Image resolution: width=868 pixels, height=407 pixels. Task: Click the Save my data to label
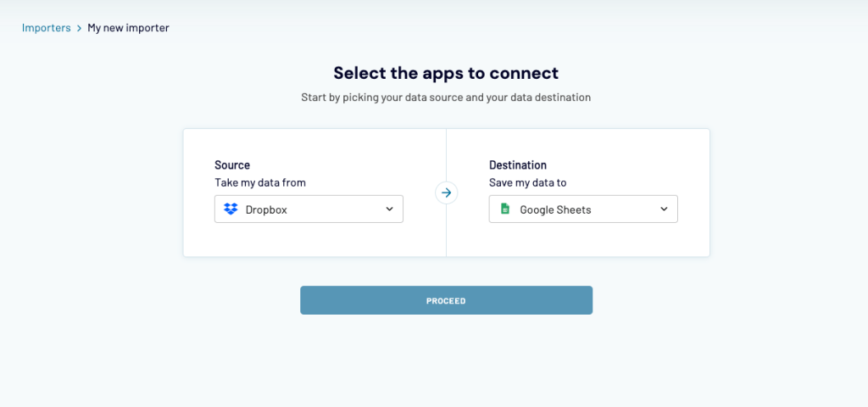click(x=527, y=182)
